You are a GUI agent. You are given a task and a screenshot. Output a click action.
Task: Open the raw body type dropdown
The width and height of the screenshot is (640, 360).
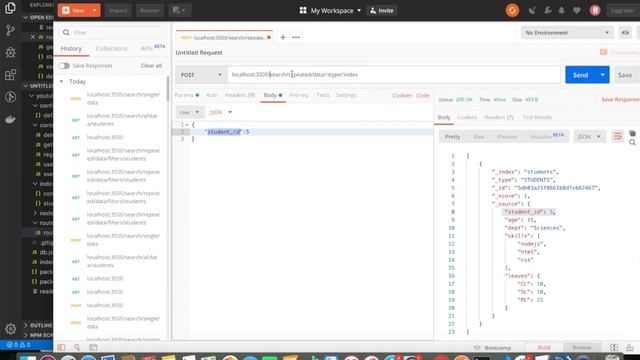[190, 112]
